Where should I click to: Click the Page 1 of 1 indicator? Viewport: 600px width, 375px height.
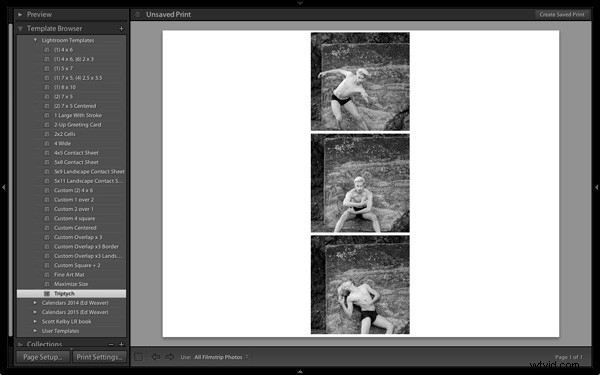pos(569,357)
